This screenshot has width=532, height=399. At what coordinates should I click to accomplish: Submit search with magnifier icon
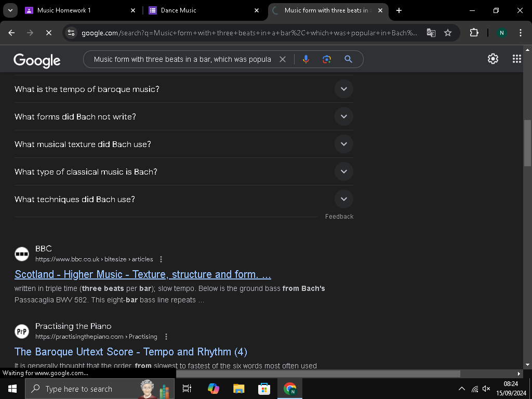348,59
